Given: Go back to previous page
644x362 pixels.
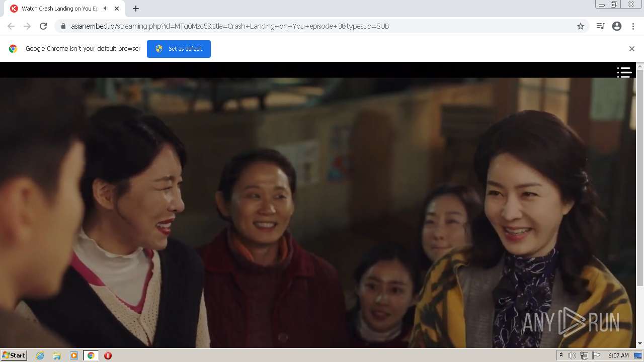Looking at the screenshot, I should coord(11,26).
